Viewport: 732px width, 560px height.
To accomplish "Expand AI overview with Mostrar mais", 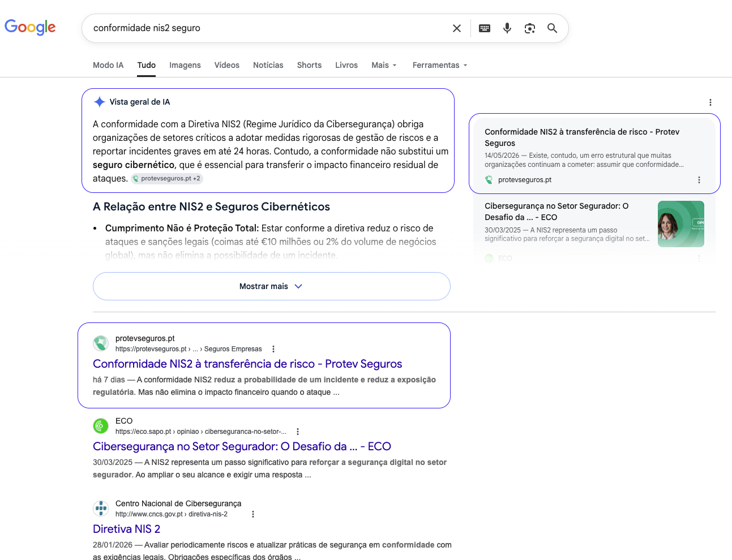I will [272, 286].
